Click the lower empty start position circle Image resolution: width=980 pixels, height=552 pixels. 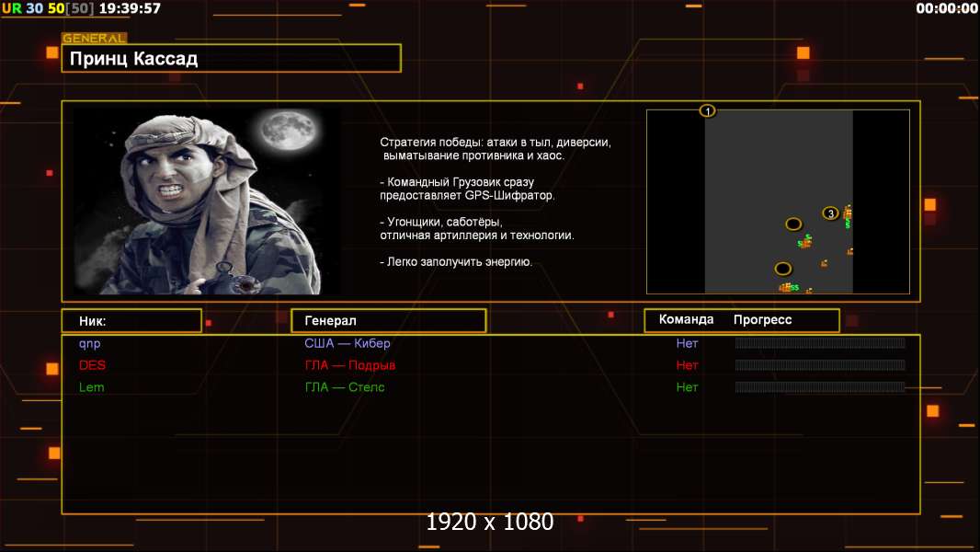(782, 269)
